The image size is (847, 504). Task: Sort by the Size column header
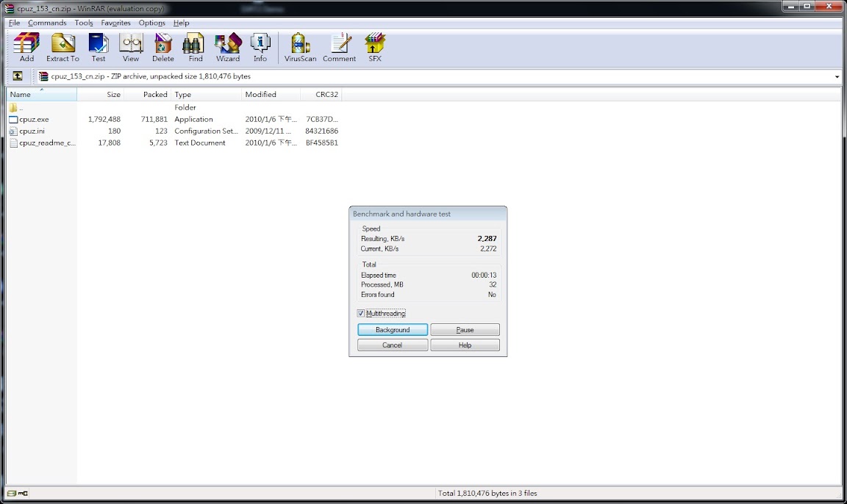(x=101, y=95)
